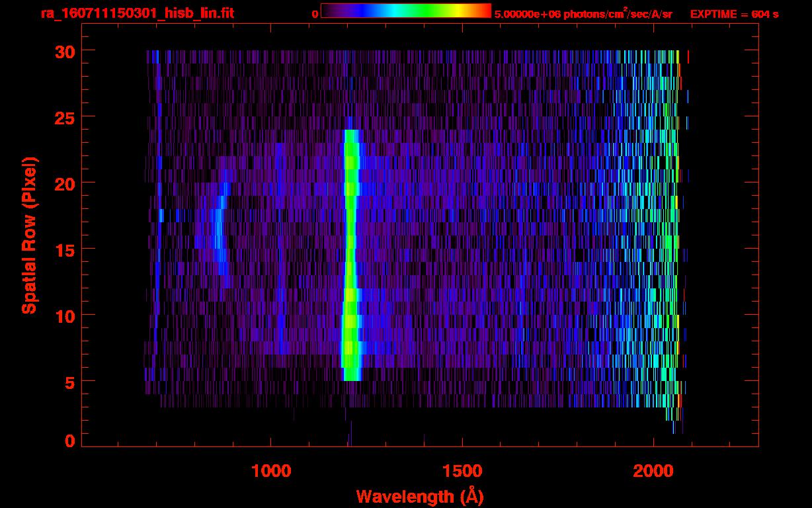Click the ra_160711150301_hisb_lin.fit file title
The height and width of the screenshot is (508, 812).
click(137, 13)
